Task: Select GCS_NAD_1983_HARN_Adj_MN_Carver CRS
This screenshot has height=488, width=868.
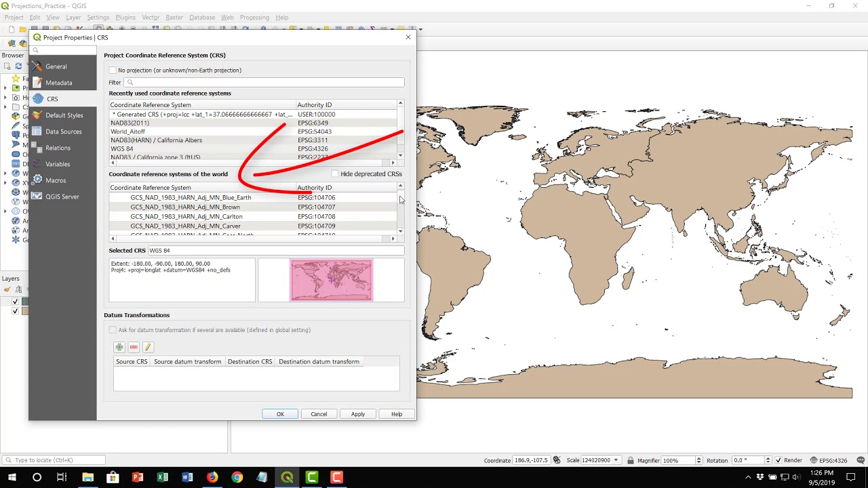Action: [x=253, y=226]
